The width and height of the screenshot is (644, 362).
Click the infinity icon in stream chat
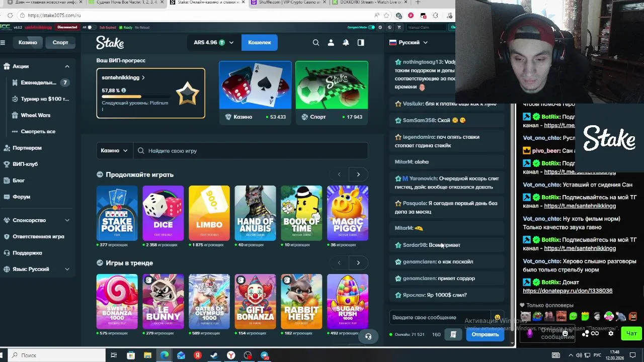point(595,333)
